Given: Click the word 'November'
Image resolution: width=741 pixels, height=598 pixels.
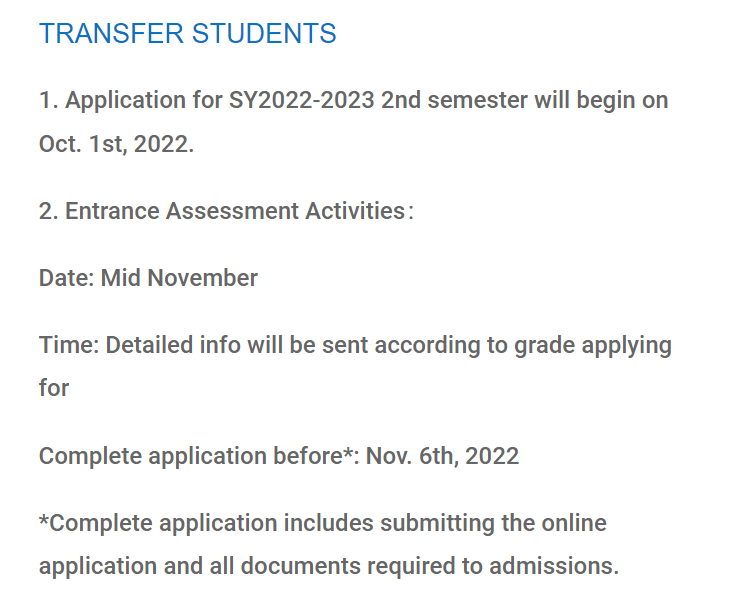Looking at the screenshot, I should pyautogui.click(x=203, y=278).
